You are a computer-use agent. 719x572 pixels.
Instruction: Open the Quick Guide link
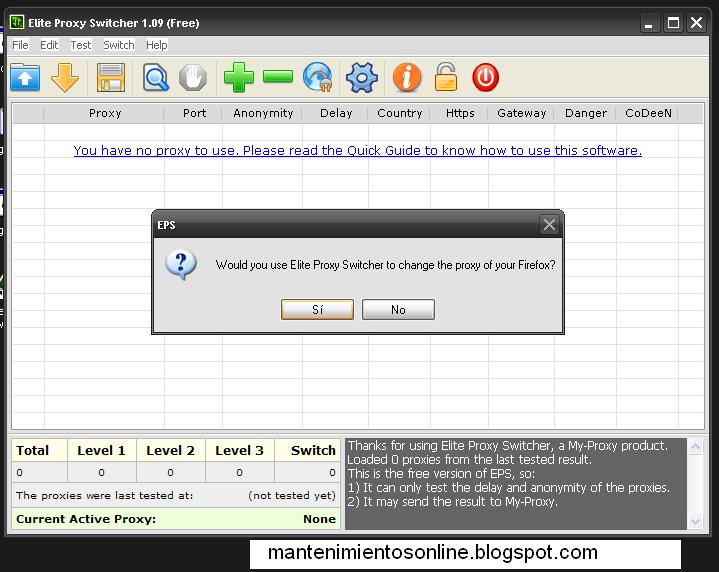click(x=358, y=150)
